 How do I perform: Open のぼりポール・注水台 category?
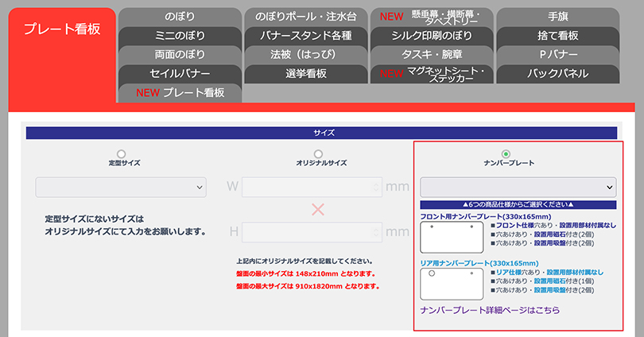pos(306,17)
